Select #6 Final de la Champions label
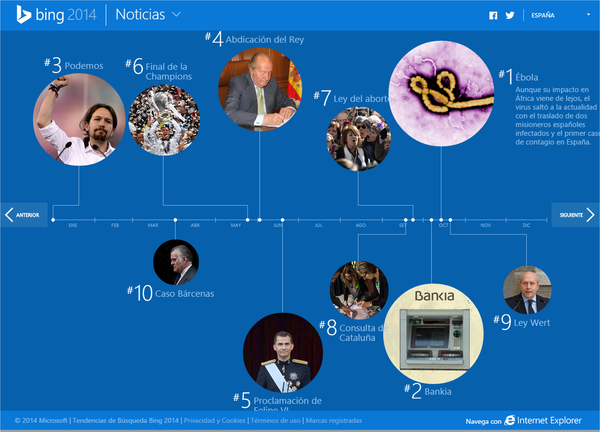The width and height of the screenshot is (600, 432). click(x=159, y=69)
